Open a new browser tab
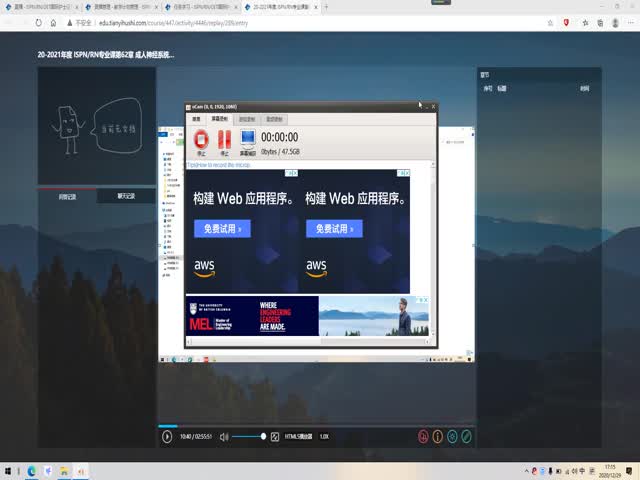 [x=326, y=7]
